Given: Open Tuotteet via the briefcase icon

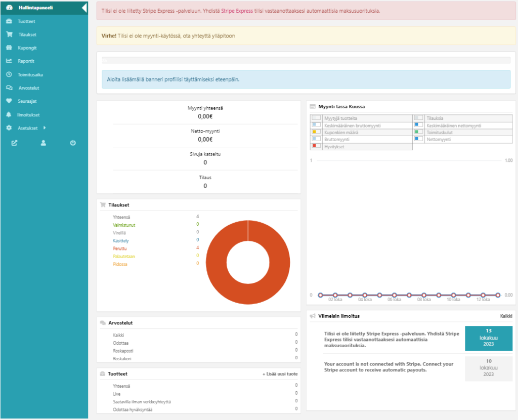Looking at the screenshot, I should (x=9, y=22).
